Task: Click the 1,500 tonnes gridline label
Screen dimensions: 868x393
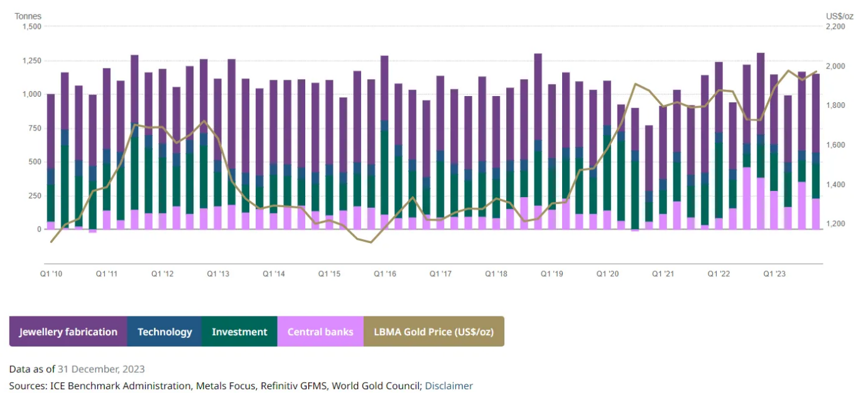Action: 31,26
